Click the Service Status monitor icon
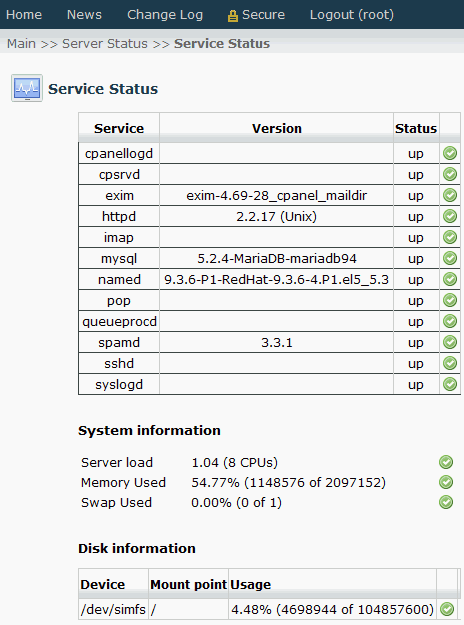This screenshot has width=464, height=625. point(27,88)
